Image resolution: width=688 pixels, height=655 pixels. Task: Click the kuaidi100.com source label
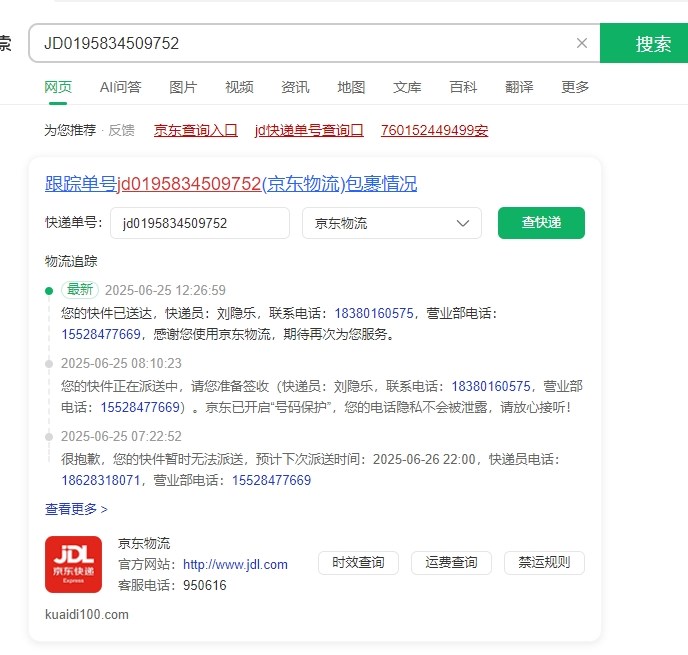tap(87, 614)
